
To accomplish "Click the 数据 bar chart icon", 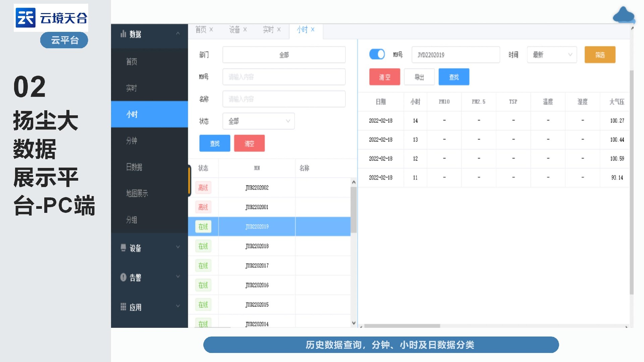I will [x=123, y=34].
